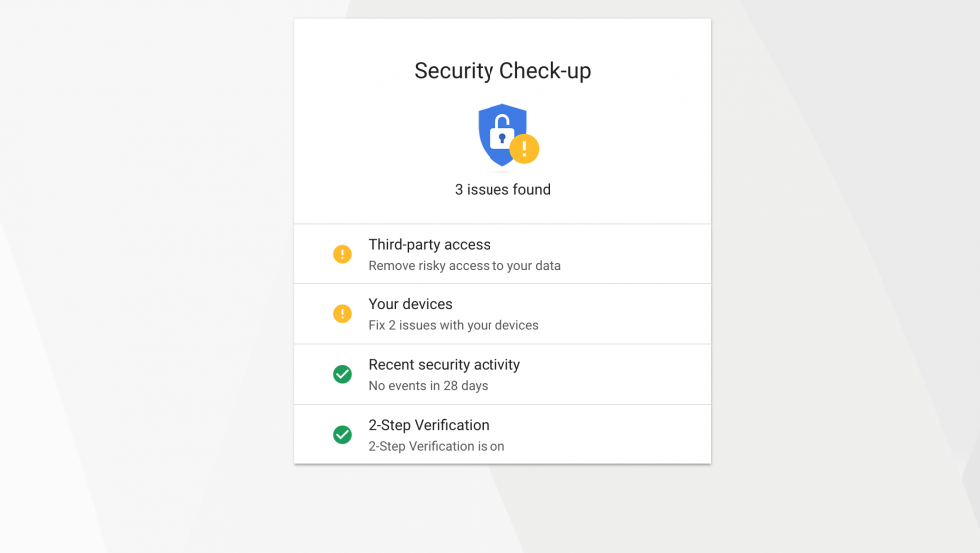980x553 pixels.
Task: Select the "Third-party access" title
Action: click(x=429, y=244)
